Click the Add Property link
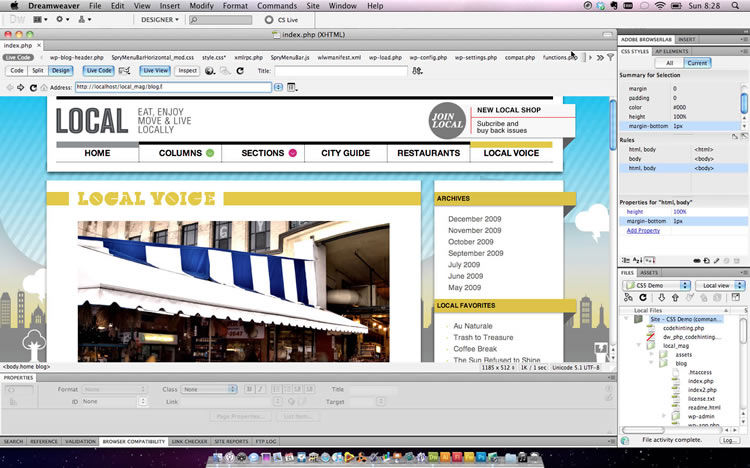The height and width of the screenshot is (468, 750). click(x=643, y=230)
